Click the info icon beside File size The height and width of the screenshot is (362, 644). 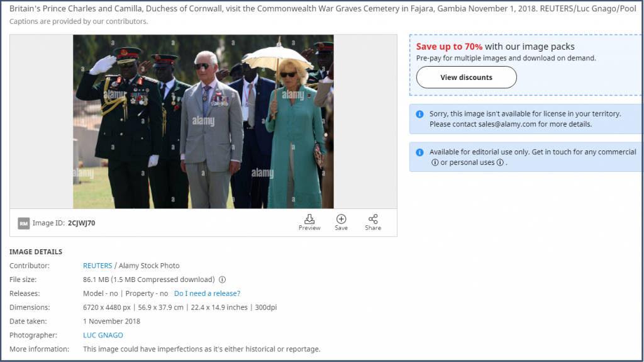(222, 280)
